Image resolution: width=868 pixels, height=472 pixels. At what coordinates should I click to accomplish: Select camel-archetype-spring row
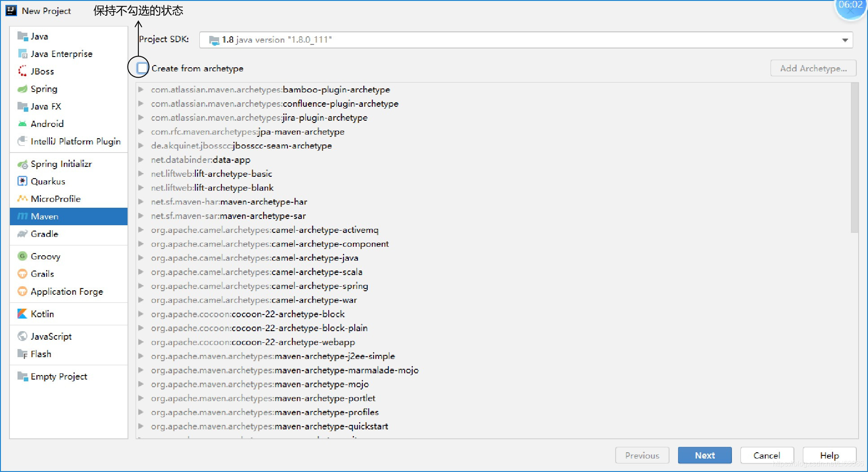tap(493, 286)
